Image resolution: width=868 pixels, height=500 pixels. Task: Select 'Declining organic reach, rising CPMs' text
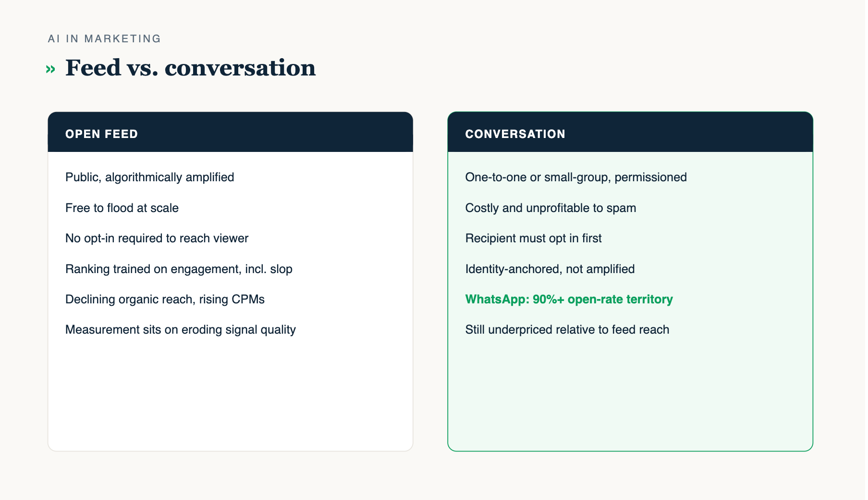(x=165, y=299)
